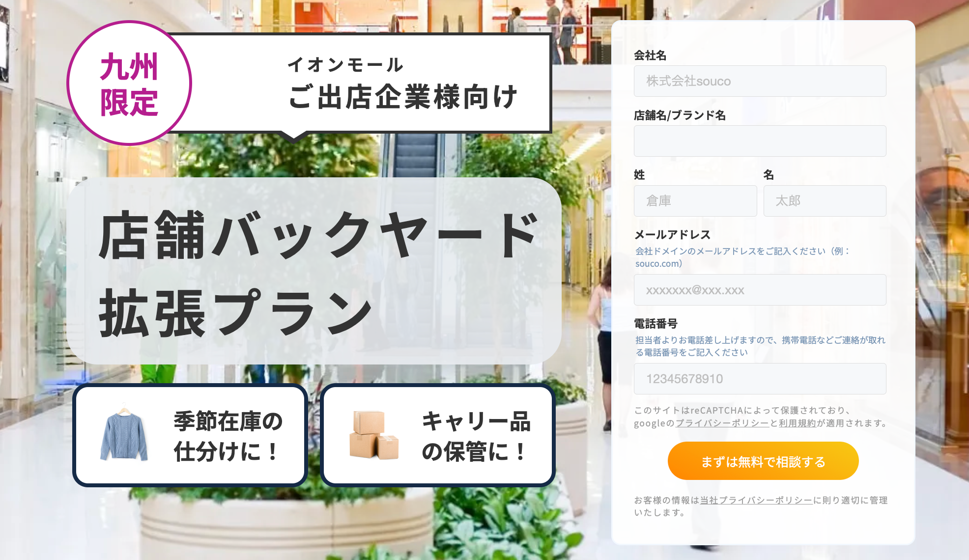Click the 季節在庫の仕分けに！ card

click(190, 435)
